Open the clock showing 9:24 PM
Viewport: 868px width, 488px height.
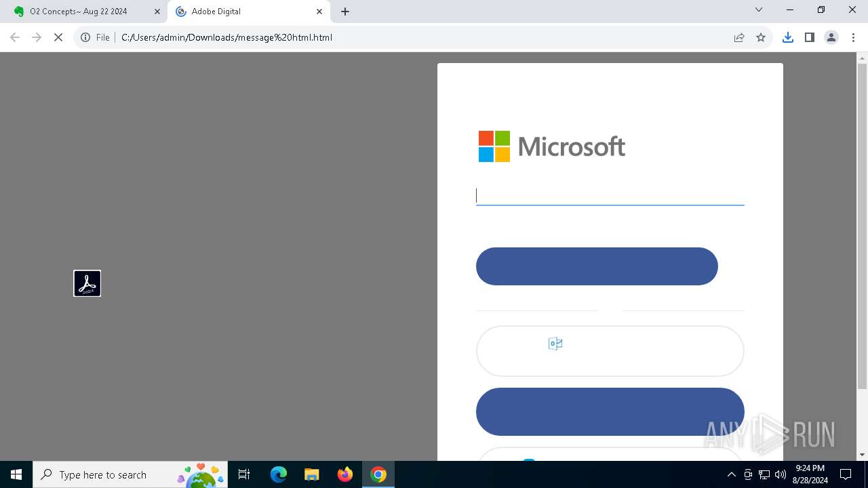coord(810,474)
